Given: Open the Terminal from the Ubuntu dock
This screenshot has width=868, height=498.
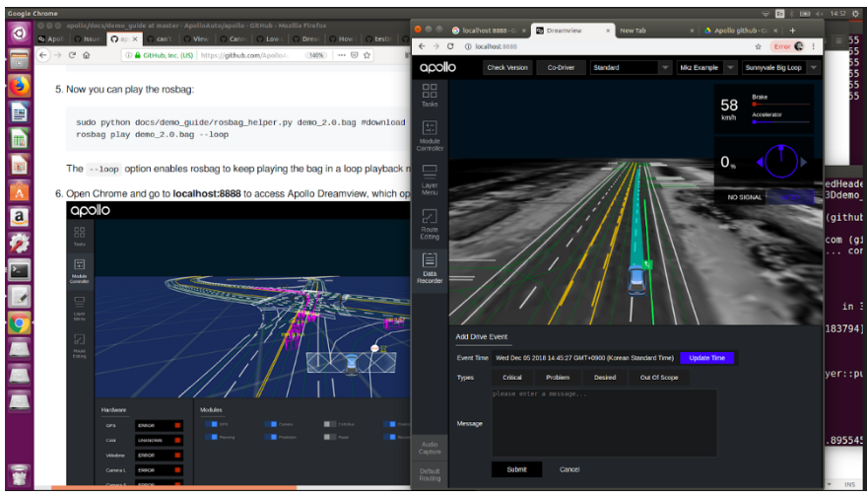Looking at the screenshot, I should click(20, 270).
